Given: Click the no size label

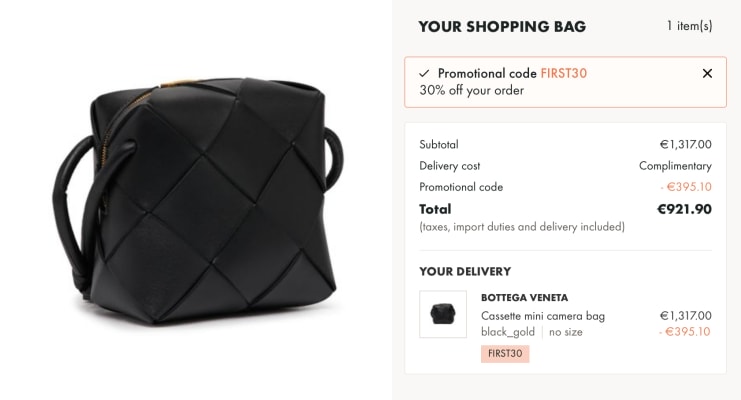Looking at the screenshot, I should tap(566, 332).
